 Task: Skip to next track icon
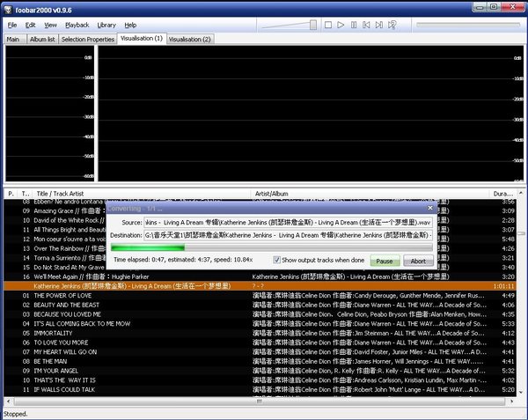[378, 25]
